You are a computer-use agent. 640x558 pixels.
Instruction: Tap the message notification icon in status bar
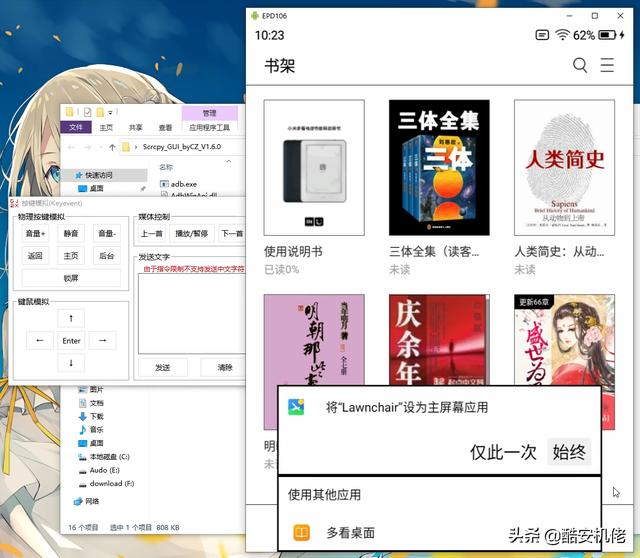[x=542, y=35]
